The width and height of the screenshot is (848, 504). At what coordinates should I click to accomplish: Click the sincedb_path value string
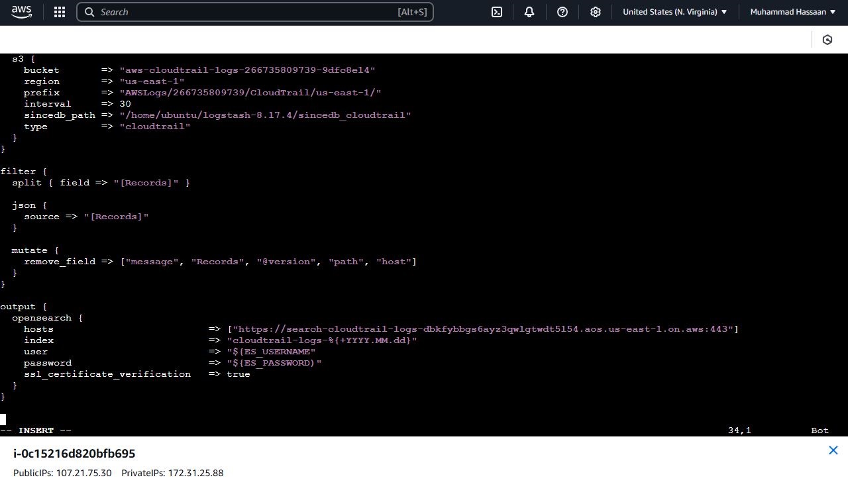point(266,115)
